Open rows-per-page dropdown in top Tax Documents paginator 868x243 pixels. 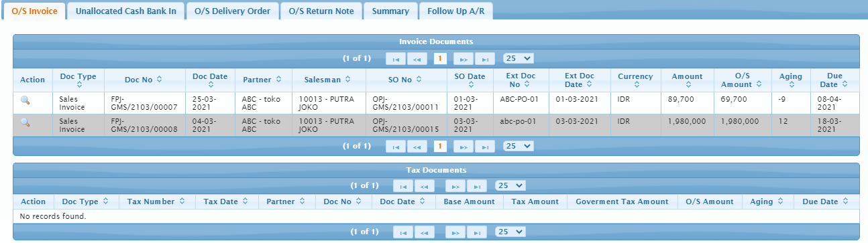click(510, 185)
